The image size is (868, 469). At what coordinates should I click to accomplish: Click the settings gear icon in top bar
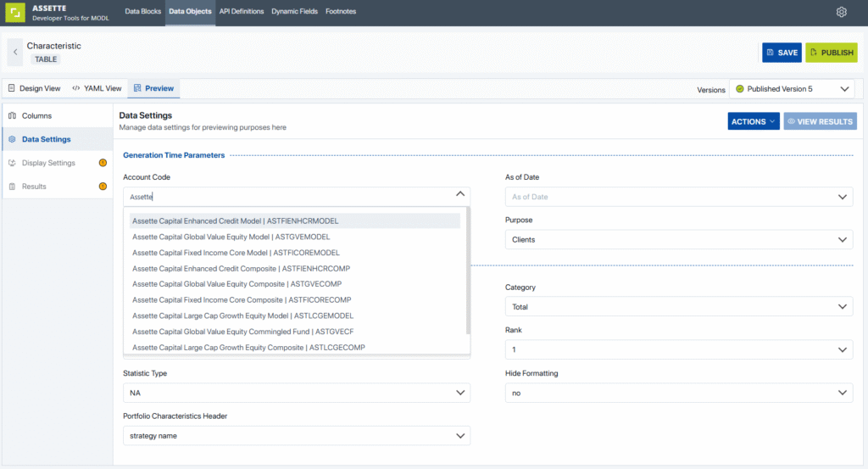(841, 12)
